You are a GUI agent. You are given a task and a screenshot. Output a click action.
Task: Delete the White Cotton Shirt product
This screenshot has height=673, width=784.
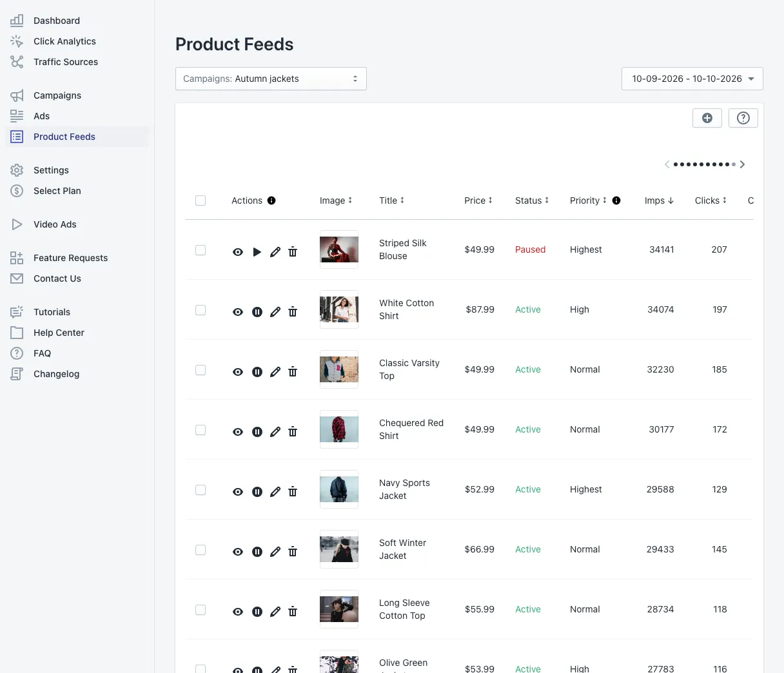pos(293,312)
